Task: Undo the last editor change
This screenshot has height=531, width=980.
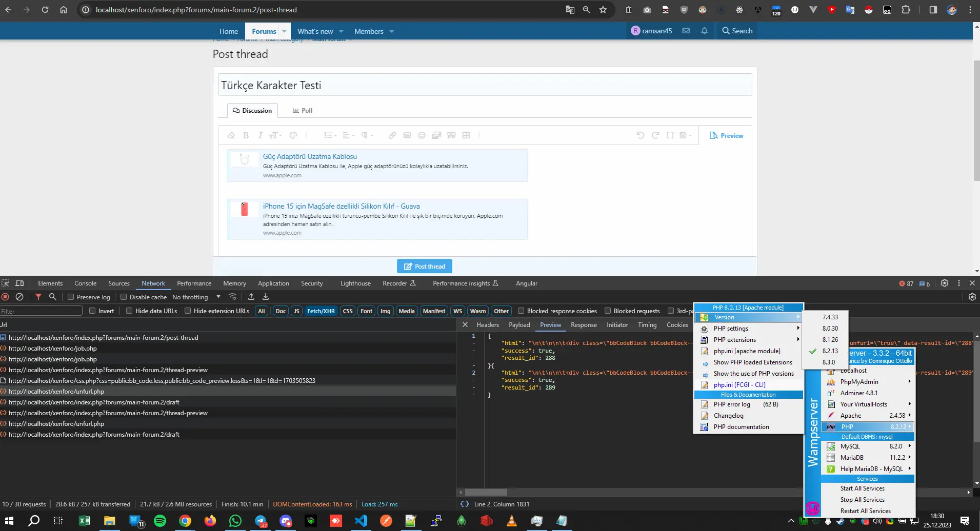Action: point(641,135)
